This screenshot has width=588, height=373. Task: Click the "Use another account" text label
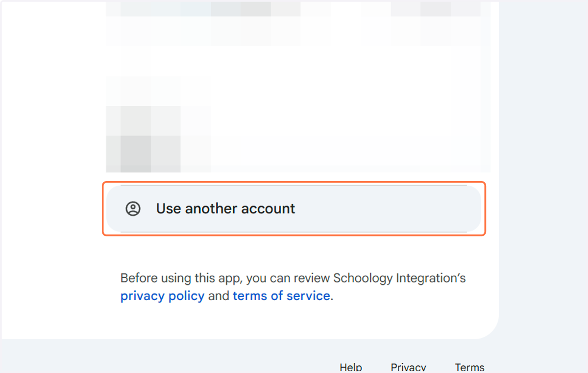coord(225,209)
